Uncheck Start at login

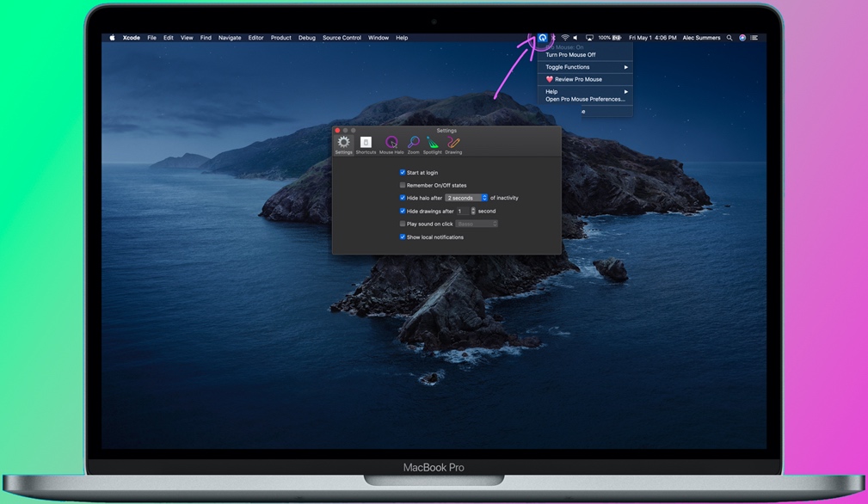402,172
